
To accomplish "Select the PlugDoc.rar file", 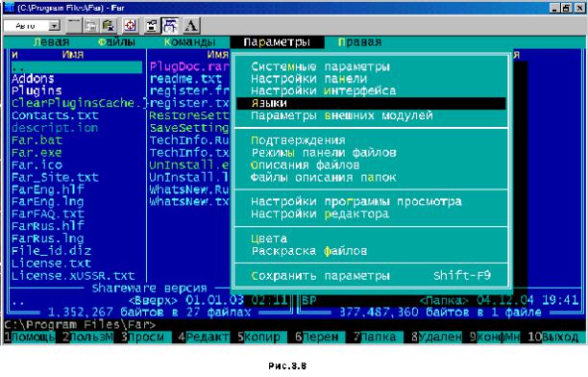I will 189,66.
